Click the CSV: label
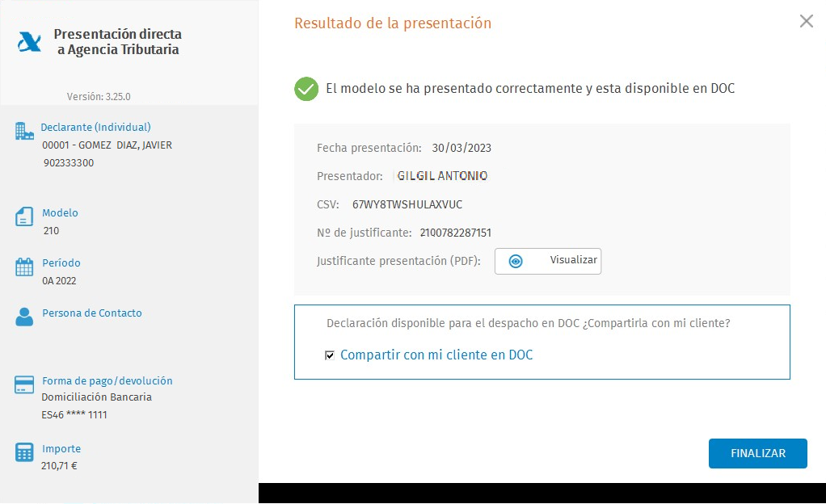This screenshot has height=504, width=826. (327, 204)
